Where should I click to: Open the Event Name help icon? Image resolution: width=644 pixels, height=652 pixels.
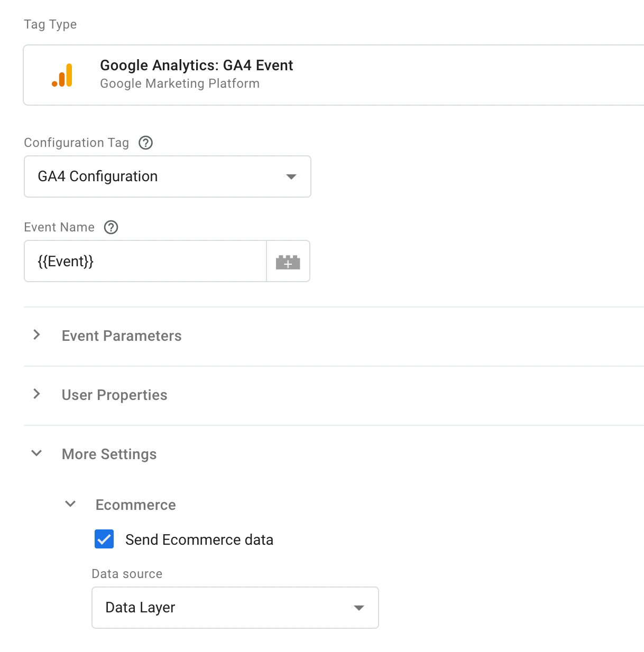coord(111,227)
